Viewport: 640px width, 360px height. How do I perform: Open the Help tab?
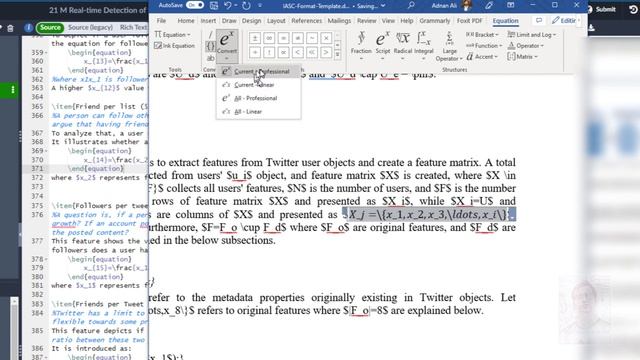tap(407, 20)
